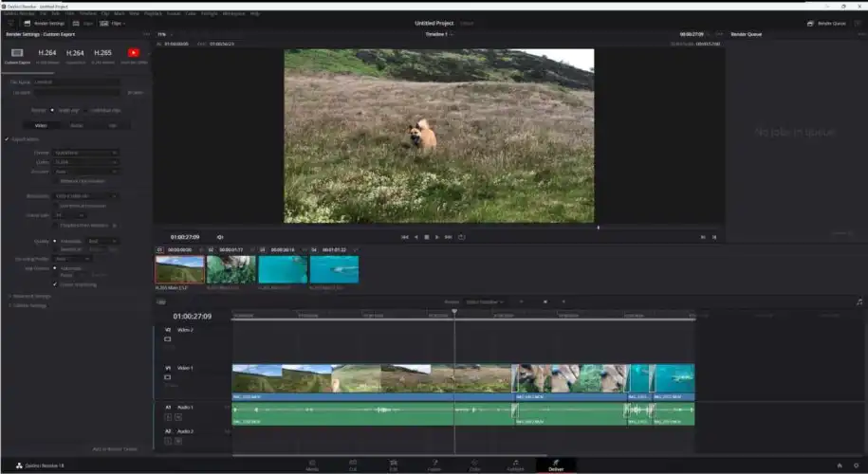Open the Format dropdown
868x474 pixels.
(86, 152)
